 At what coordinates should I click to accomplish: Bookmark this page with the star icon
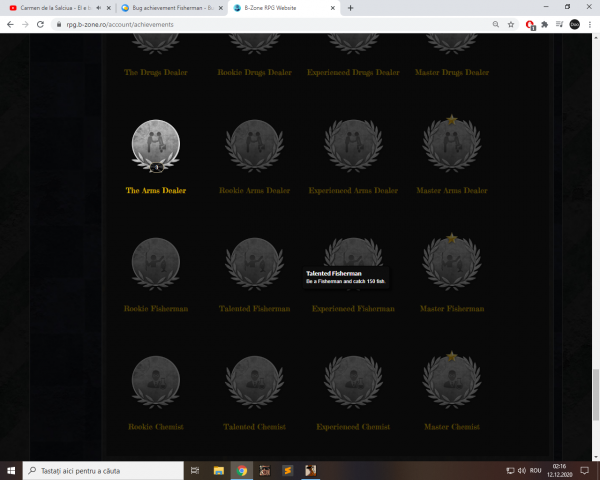pyautogui.click(x=511, y=24)
